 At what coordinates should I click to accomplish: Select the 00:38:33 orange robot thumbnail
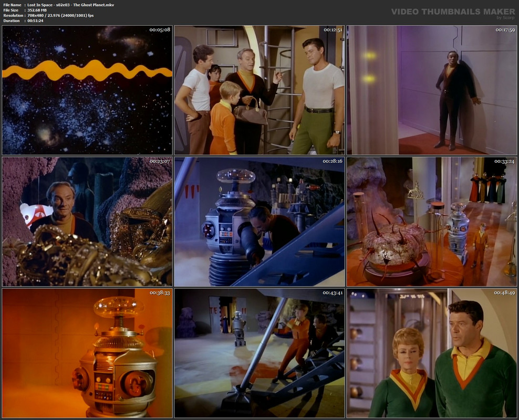pos(87,353)
